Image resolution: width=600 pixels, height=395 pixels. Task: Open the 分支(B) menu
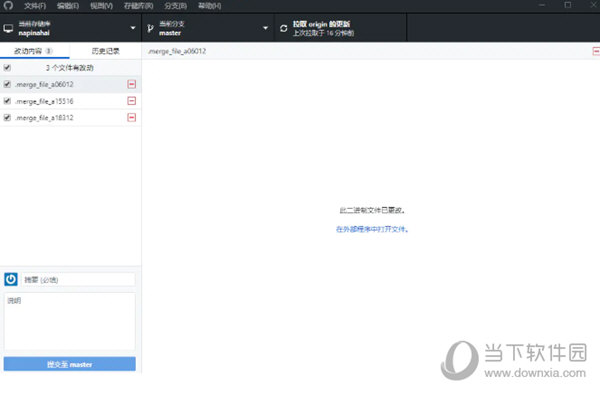[x=176, y=6]
